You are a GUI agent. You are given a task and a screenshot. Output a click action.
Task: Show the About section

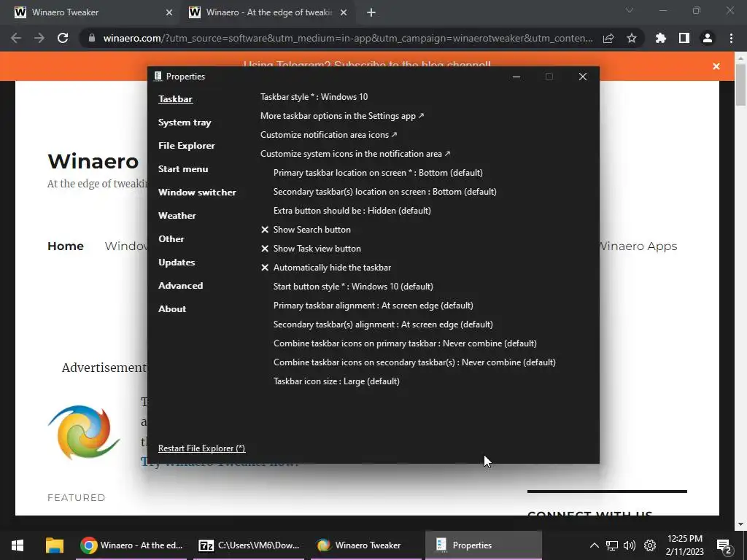click(x=172, y=309)
